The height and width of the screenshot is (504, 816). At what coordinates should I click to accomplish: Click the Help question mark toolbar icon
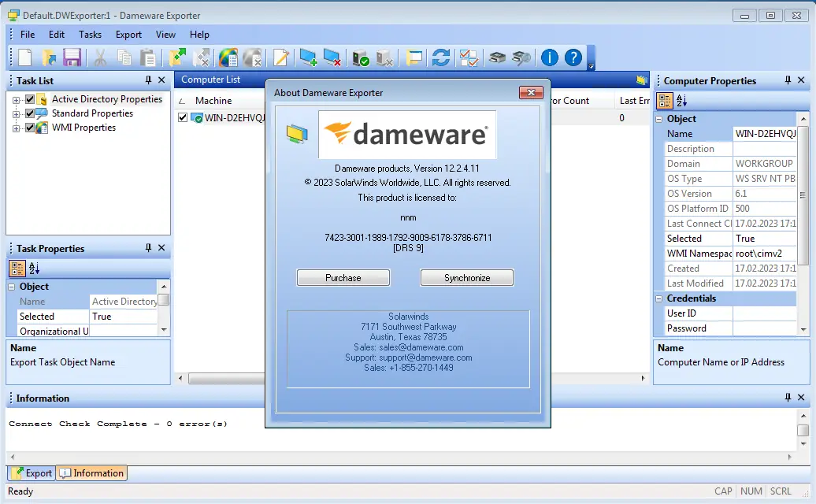573,57
